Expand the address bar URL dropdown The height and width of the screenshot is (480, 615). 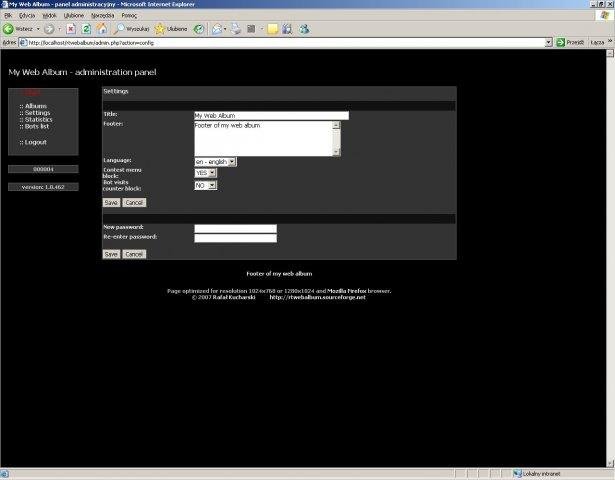[x=549, y=42]
